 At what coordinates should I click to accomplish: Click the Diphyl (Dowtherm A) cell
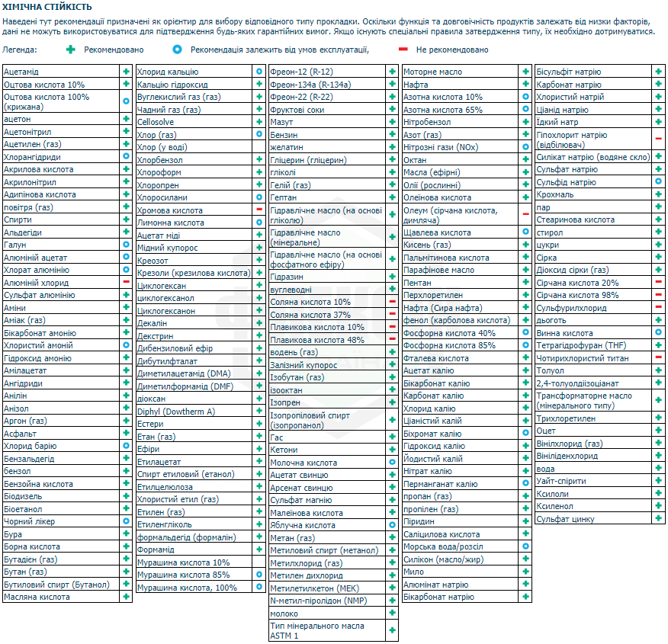tap(194, 412)
